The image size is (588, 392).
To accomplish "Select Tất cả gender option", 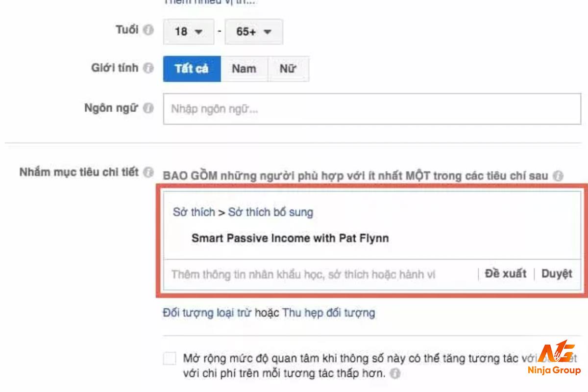I will coord(192,68).
